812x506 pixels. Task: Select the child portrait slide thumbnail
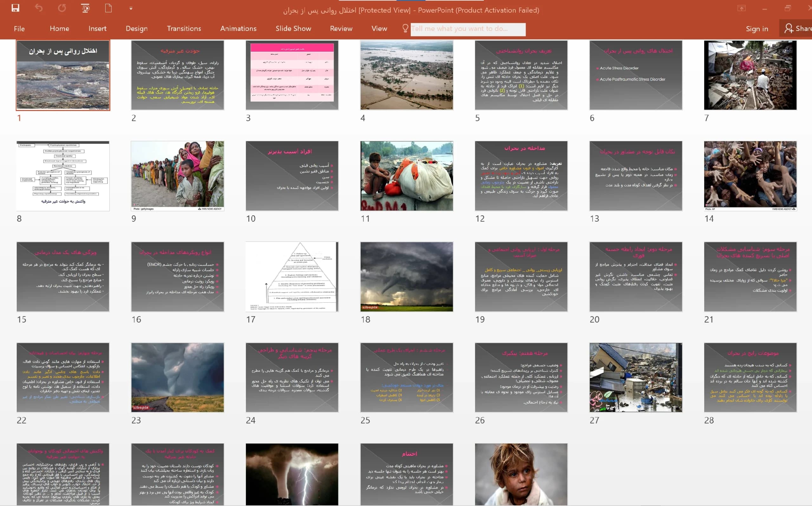(x=521, y=475)
